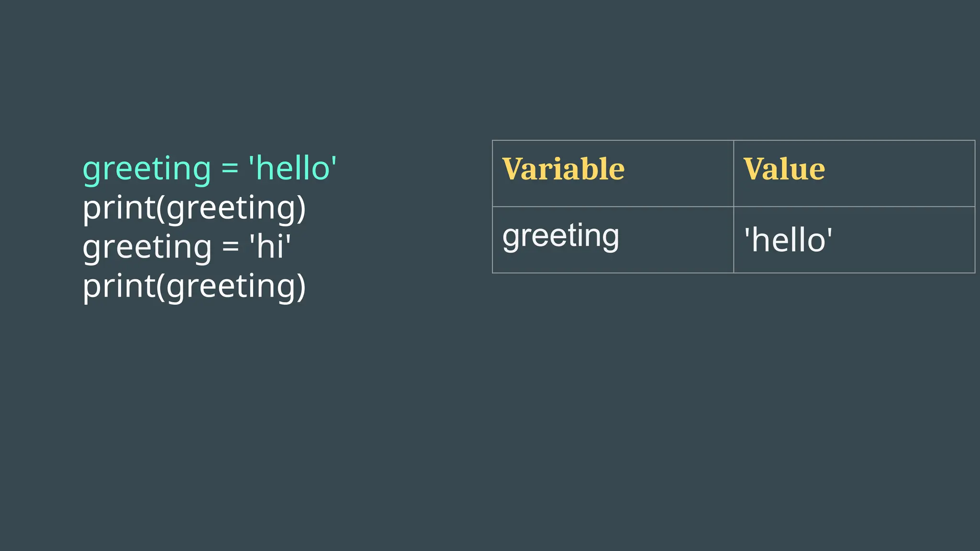Screen dimensions: 980x551
Task: Click the Value column header
Action: pyautogui.click(x=784, y=169)
